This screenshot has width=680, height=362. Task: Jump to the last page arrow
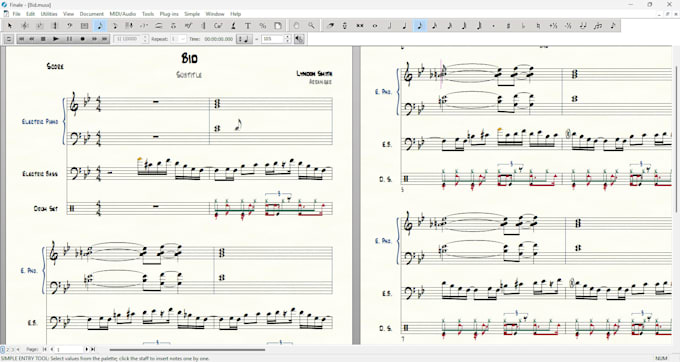point(92,349)
